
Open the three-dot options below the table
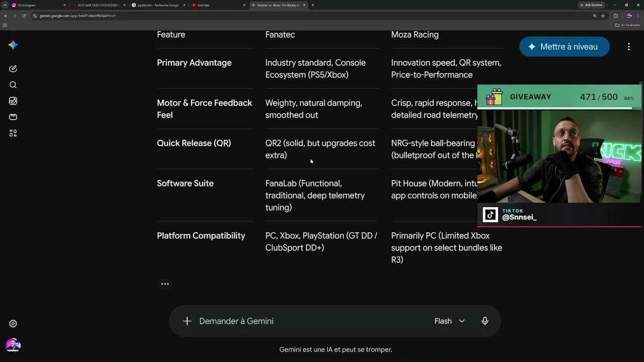click(165, 284)
